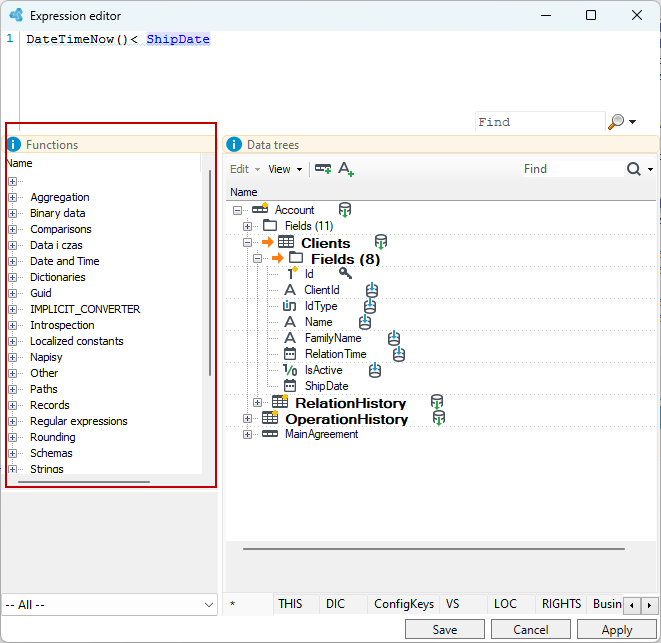Expand the RelationHistory node
661x643 pixels.
point(258,403)
